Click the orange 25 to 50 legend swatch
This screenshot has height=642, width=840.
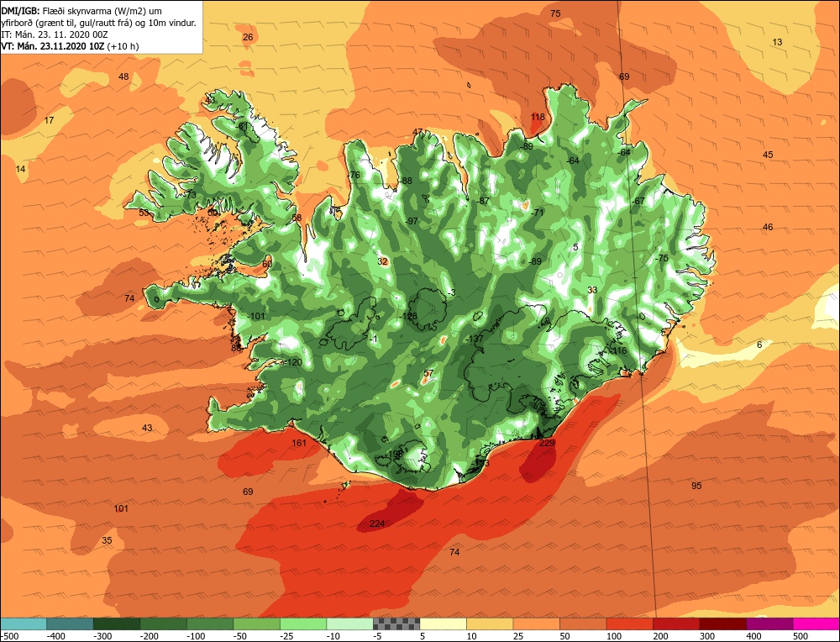tap(536, 624)
